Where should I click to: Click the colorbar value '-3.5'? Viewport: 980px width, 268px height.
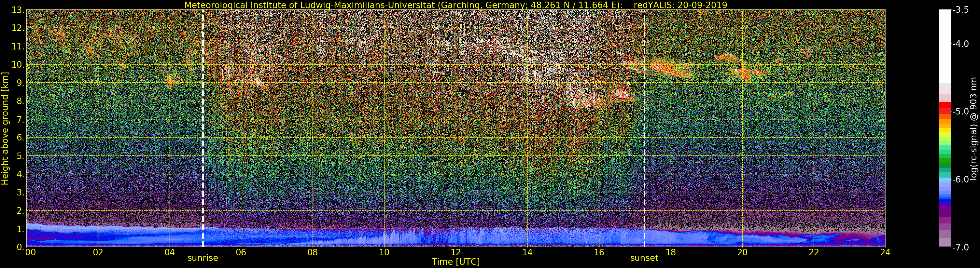(960, 10)
